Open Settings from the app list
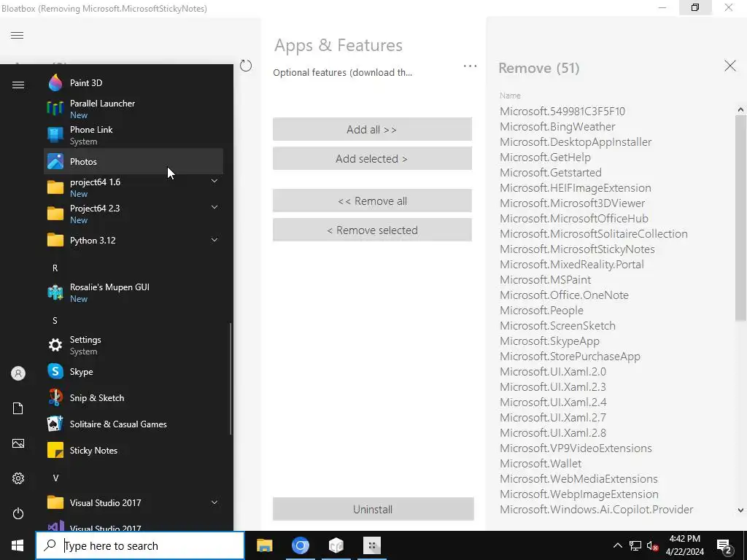 pos(133,345)
